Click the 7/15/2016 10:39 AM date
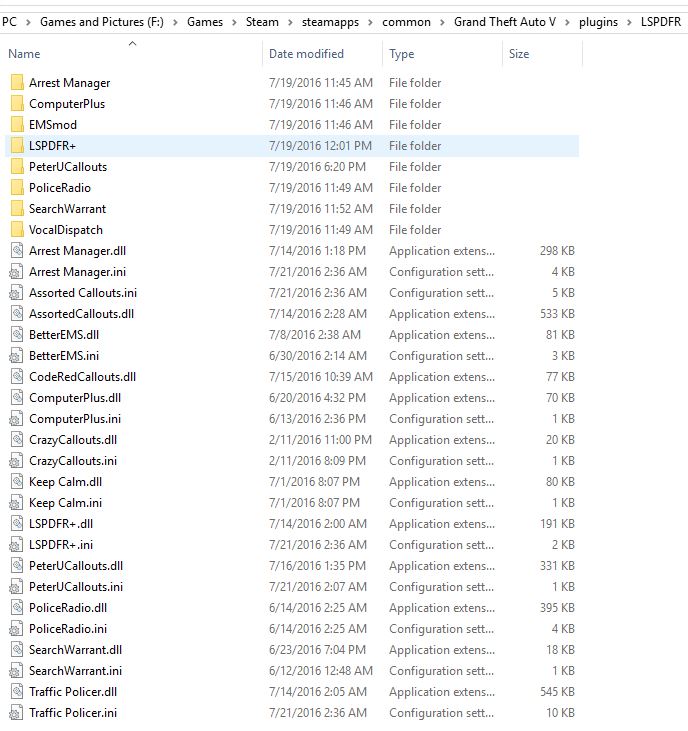688x731 pixels. [x=321, y=376]
